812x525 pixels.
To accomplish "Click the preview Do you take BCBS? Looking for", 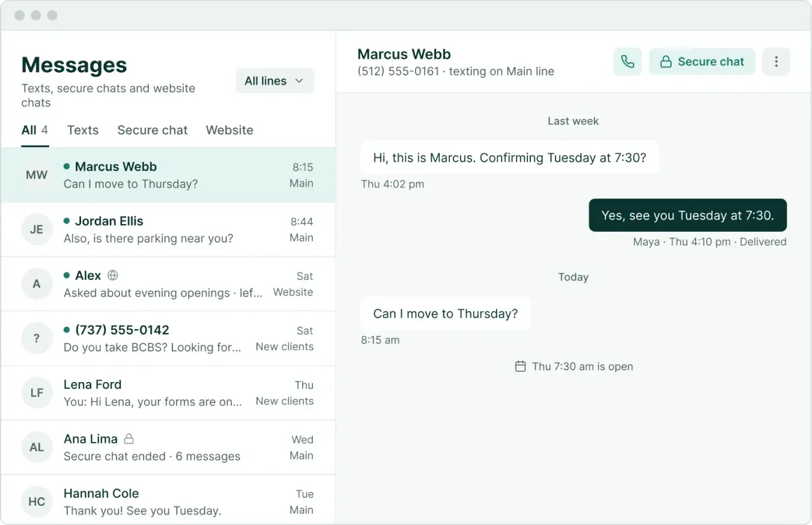I will coord(153,347).
